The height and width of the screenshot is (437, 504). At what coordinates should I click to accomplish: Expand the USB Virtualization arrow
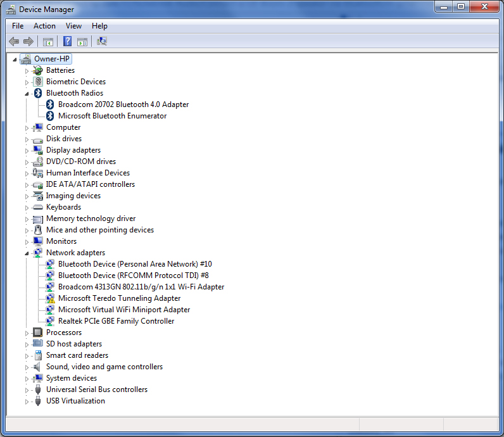click(27, 402)
